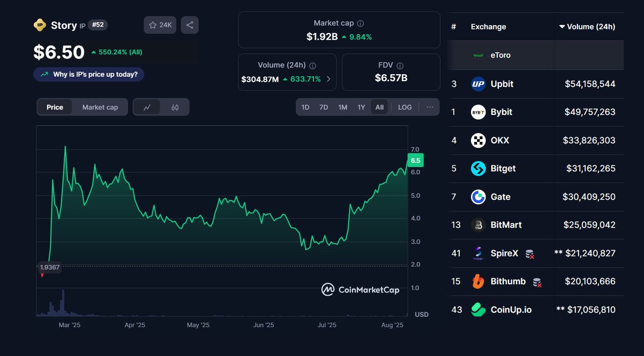Click OKX volume $33,826,303
This screenshot has width=644, height=356.
pyautogui.click(x=589, y=141)
